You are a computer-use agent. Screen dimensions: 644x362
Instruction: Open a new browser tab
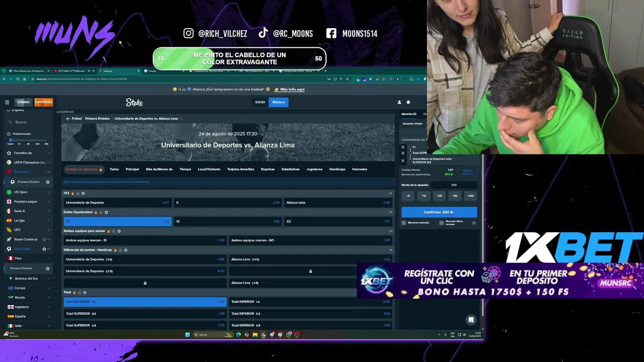point(325,71)
